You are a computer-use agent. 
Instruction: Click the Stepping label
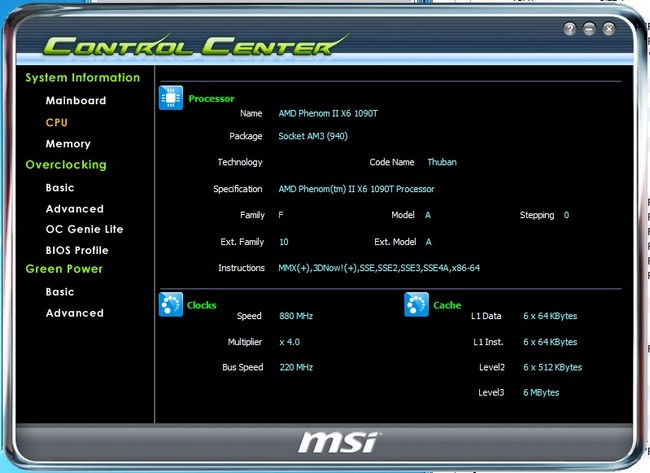pyautogui.click(x=537, y=215)
